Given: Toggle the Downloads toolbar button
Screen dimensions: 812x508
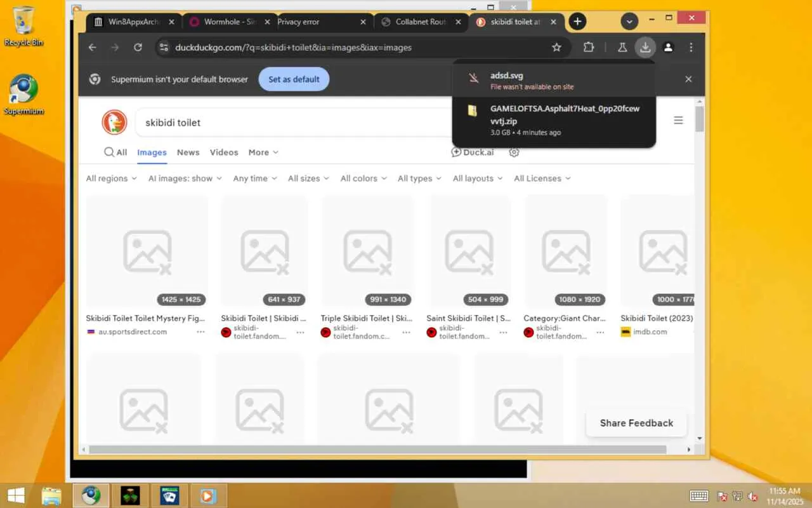Looking at the screenshot, I should 645,48.
